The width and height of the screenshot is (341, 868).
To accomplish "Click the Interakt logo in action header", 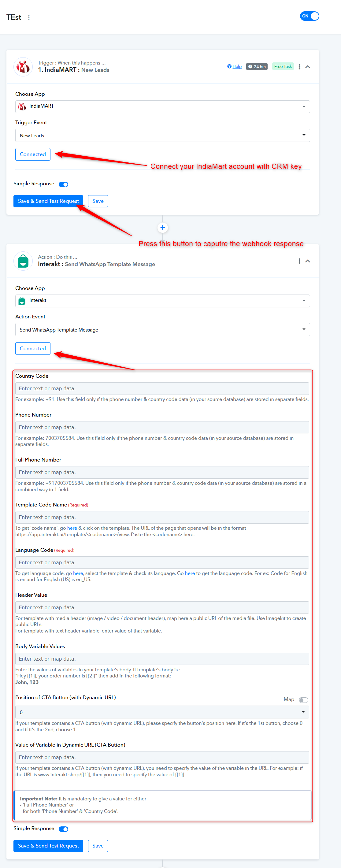I will [x=23, y=261].
